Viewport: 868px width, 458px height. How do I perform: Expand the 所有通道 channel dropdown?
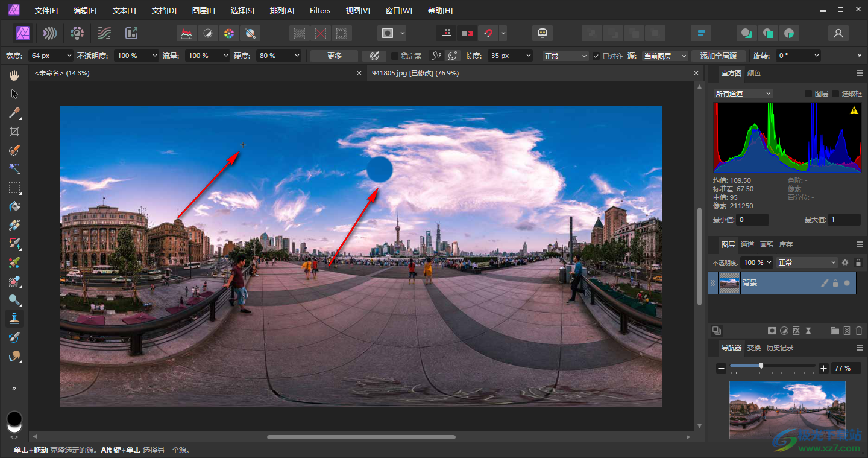point(743,94)
